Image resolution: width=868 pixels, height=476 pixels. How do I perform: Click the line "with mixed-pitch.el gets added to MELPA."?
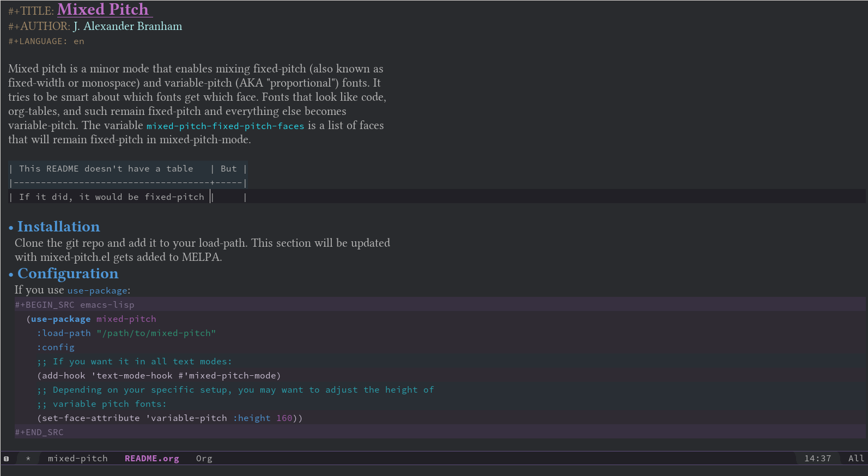(x=118, y=257)
